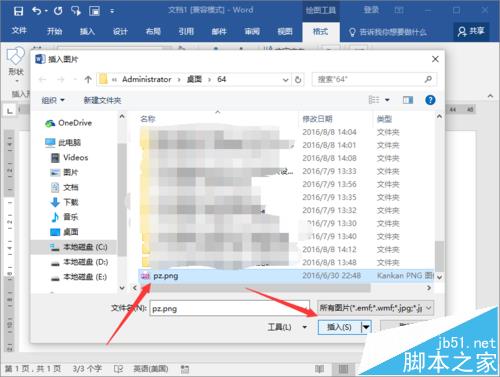Click the magnifier search icon
This screenshot has height=377, width=500.
(428, 79)
